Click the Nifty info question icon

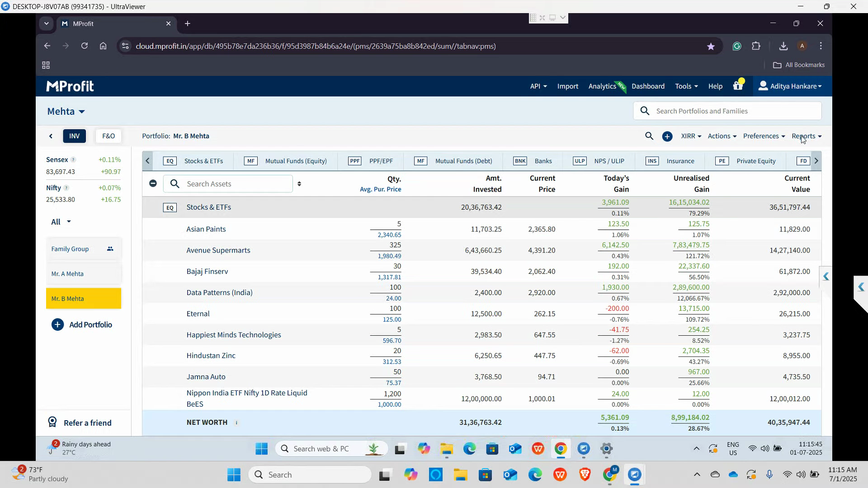click(66, 188)
